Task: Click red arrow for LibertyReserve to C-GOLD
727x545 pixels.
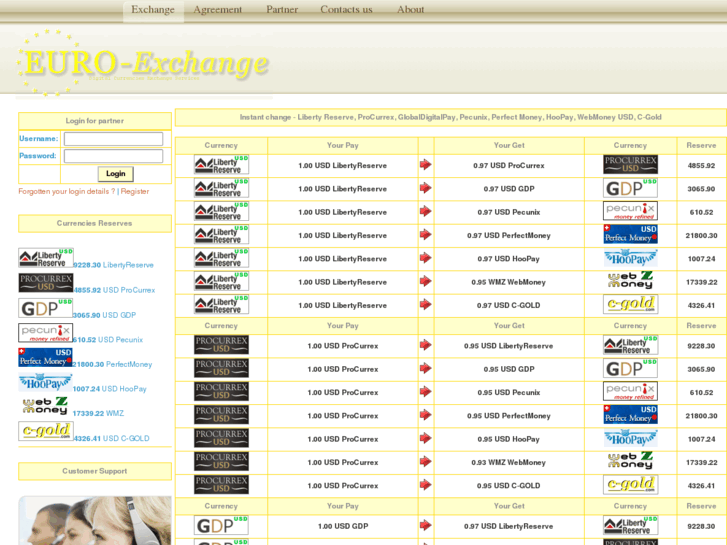Action: coord(426,304)
